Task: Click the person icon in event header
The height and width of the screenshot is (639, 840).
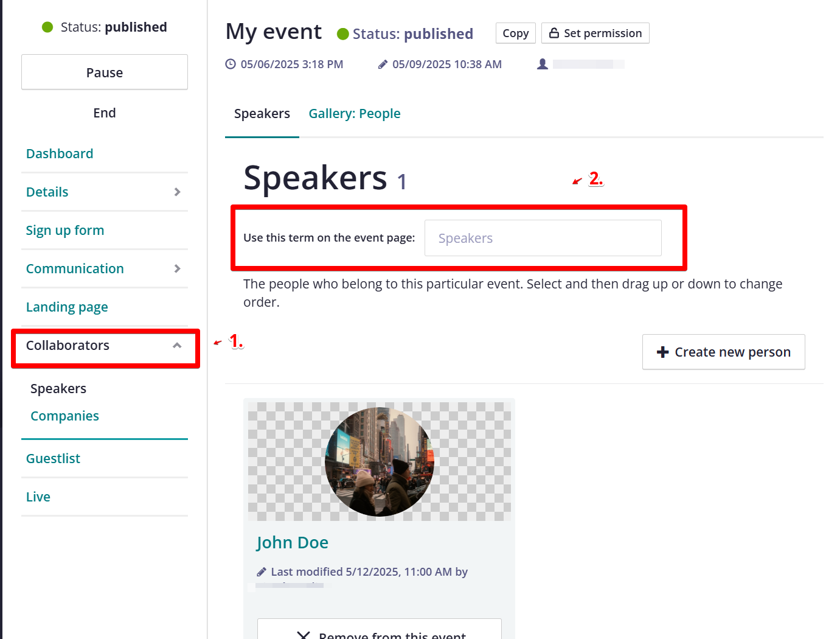Action: 543,64
